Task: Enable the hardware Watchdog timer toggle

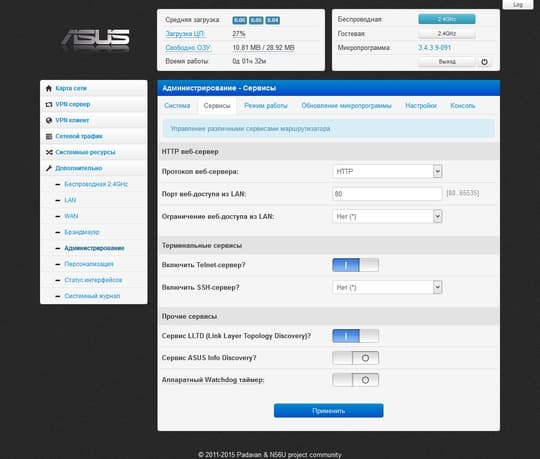Action: click(x=355, y=380)
